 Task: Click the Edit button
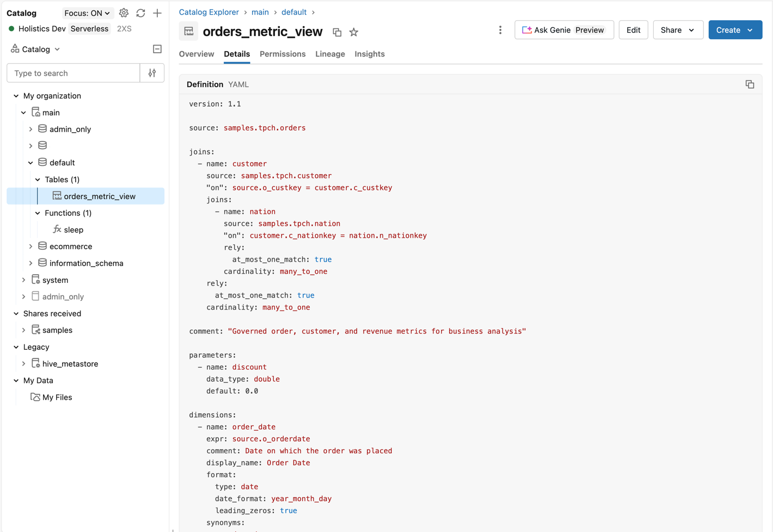[633, 30]
